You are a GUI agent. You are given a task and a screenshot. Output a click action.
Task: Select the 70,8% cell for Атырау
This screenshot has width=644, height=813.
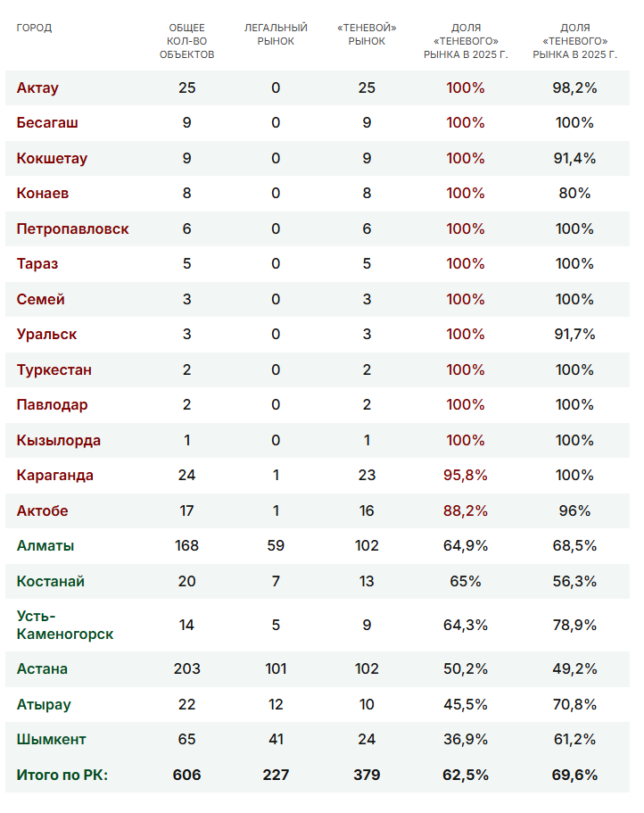click(x=574, y=704)
